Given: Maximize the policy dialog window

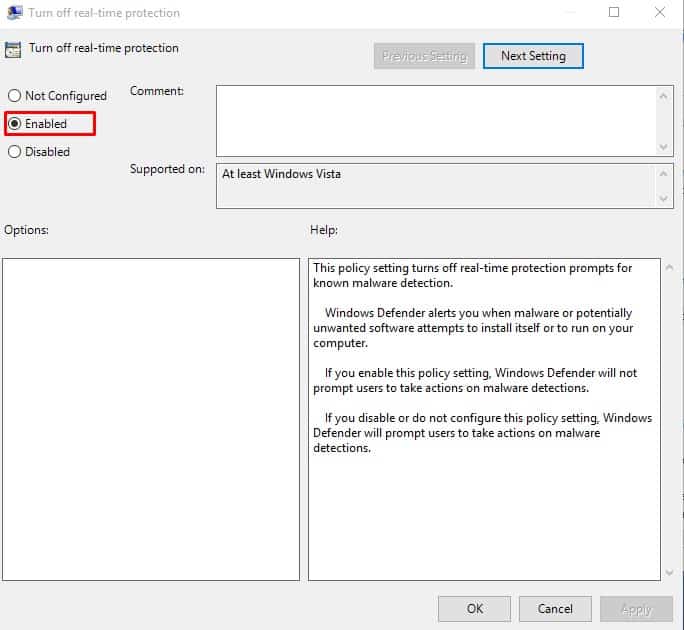Looking at the screenshot, I should coord(614,12).
